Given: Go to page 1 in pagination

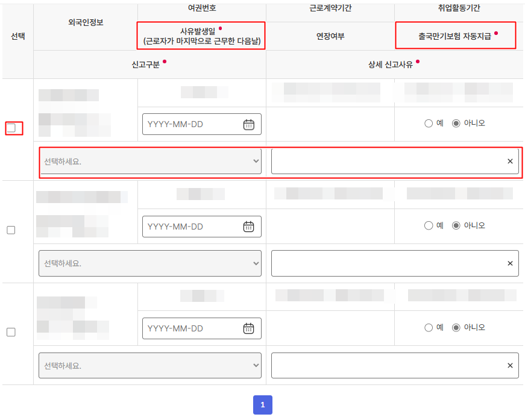Looking at the screenshot, I should [x=262, y=405].
